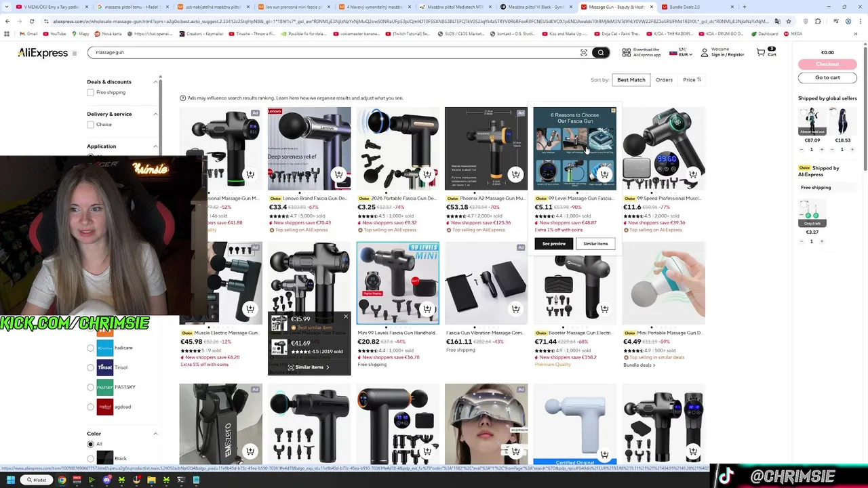The height and width of the screenshot is (488, 868).
Task: Open the Windows Start menu
Action: [10, 480]
